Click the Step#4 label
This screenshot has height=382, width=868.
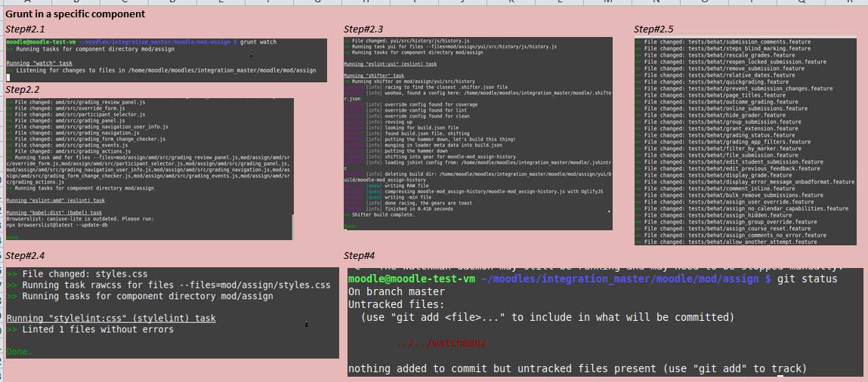[360, 255]
